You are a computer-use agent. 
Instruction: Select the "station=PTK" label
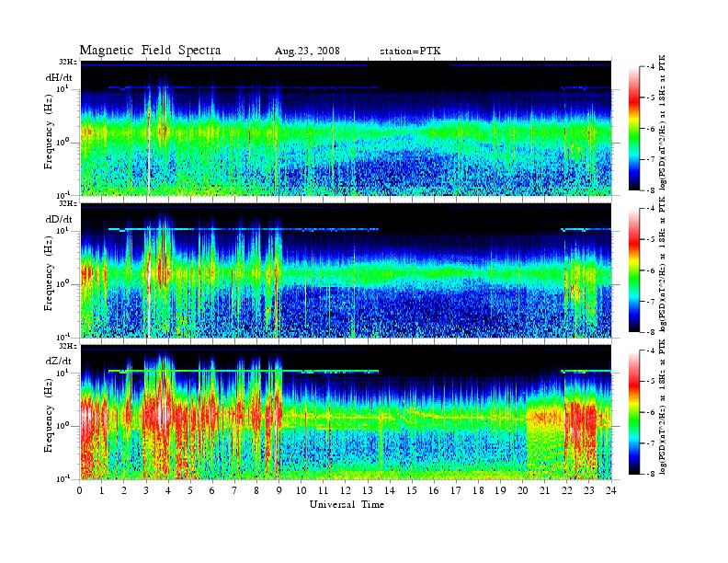pos(410,52)
